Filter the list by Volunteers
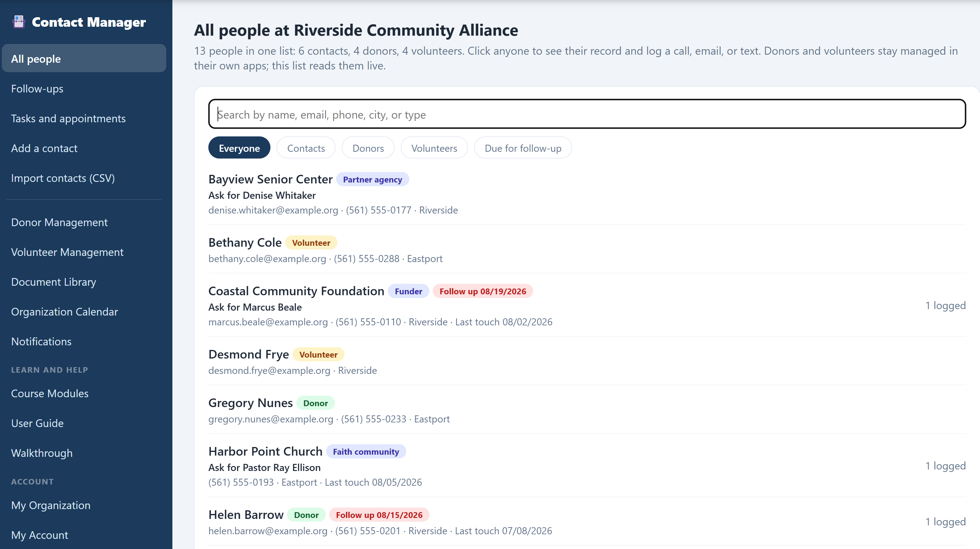The height and width of the screenshot is (549, 980). click(434, 148)
